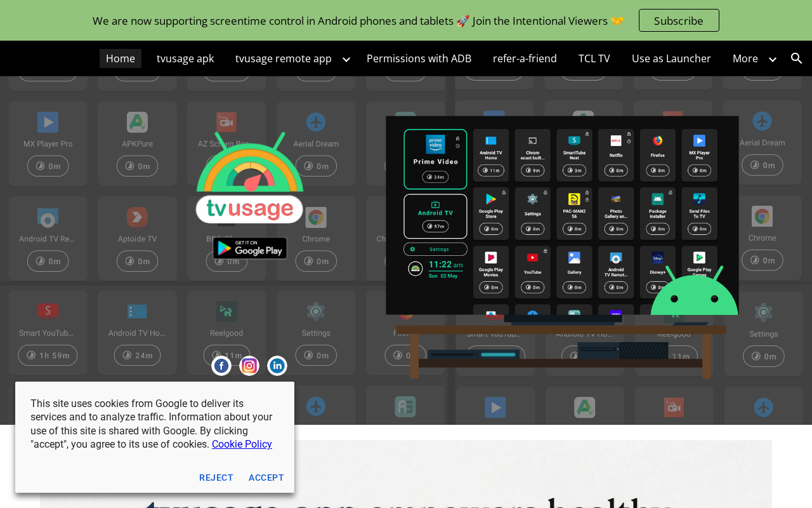
Task: Open the tvusage remote app page
Action: pyautogui.click(x=284, y=58)
